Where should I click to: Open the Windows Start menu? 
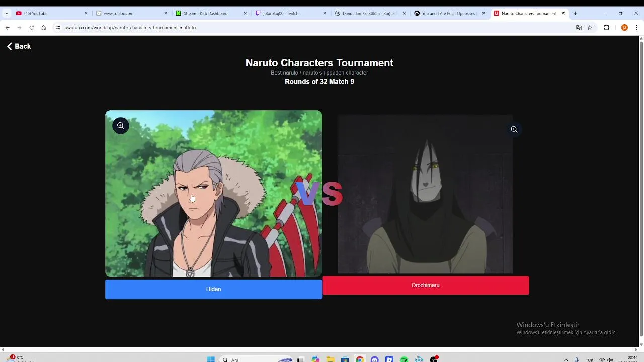(x=211, y=359)
